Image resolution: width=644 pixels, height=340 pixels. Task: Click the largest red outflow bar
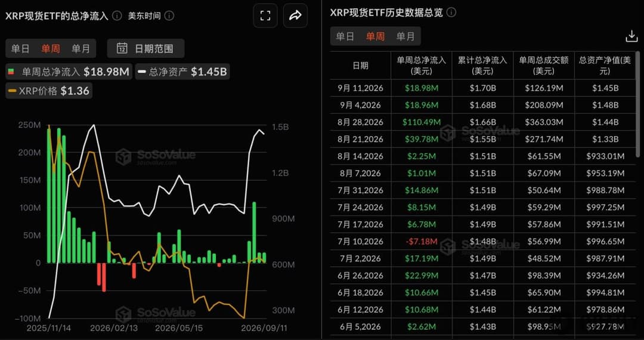(x=104, y=277)
